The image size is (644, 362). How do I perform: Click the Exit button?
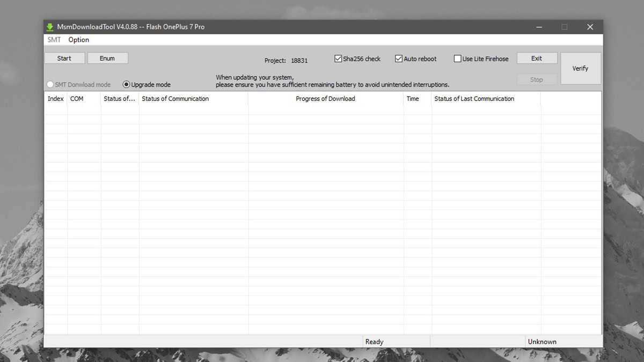[x=537, y=58]
